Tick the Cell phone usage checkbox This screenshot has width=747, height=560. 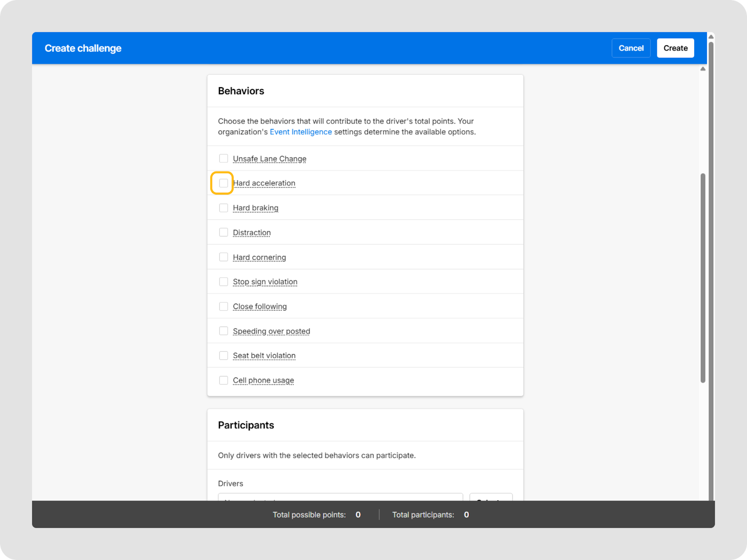(x=224, y=380)
